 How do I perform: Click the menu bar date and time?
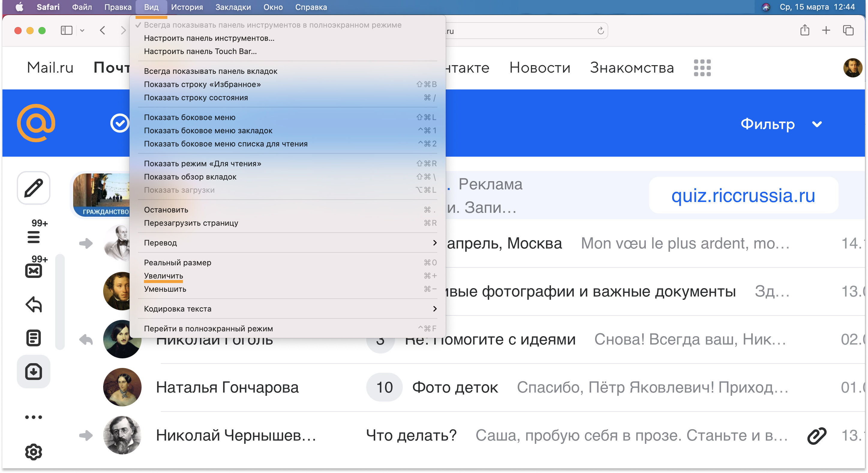817,7
